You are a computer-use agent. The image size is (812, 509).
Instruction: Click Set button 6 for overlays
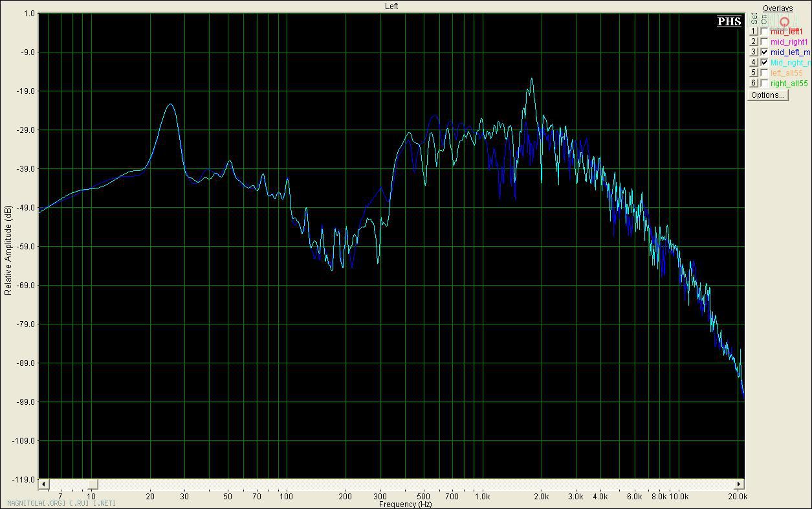click(754, 83)
